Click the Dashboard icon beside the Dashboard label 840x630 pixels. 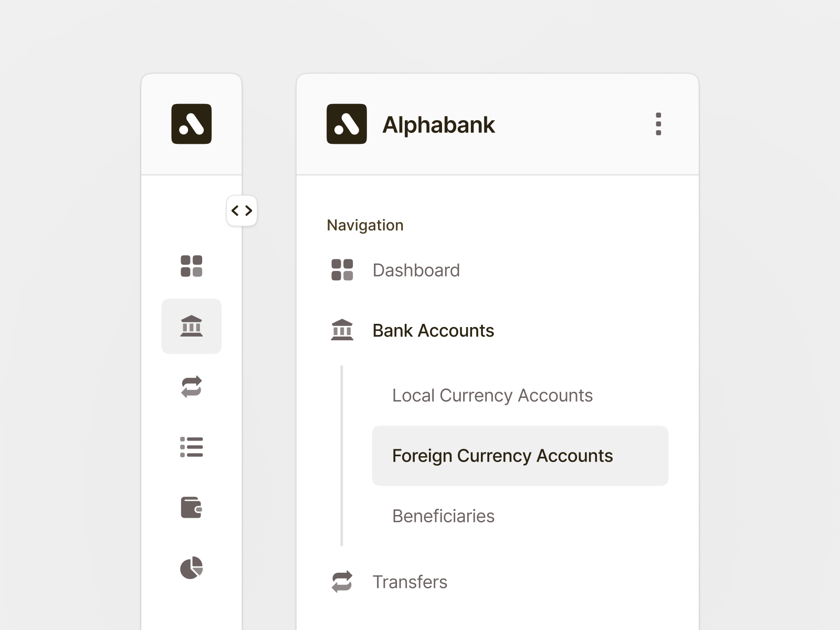tap(342, 270)
